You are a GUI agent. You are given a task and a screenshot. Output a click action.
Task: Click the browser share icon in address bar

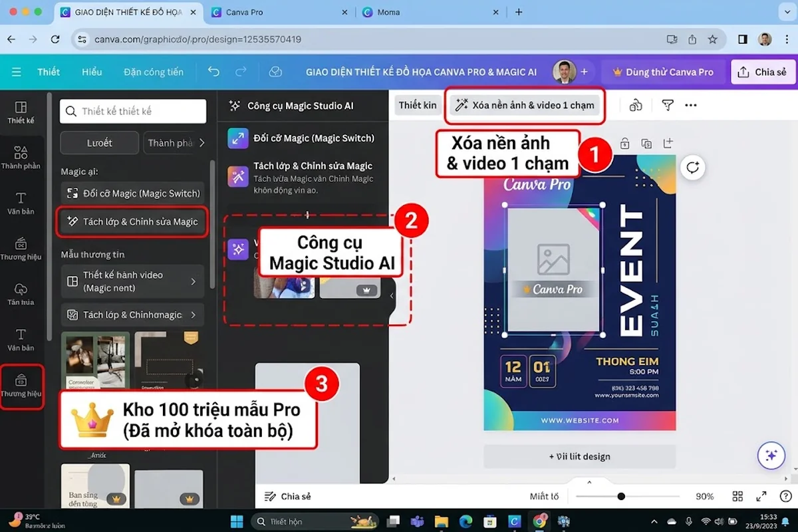pyautogui.click(x=692, y=39)
